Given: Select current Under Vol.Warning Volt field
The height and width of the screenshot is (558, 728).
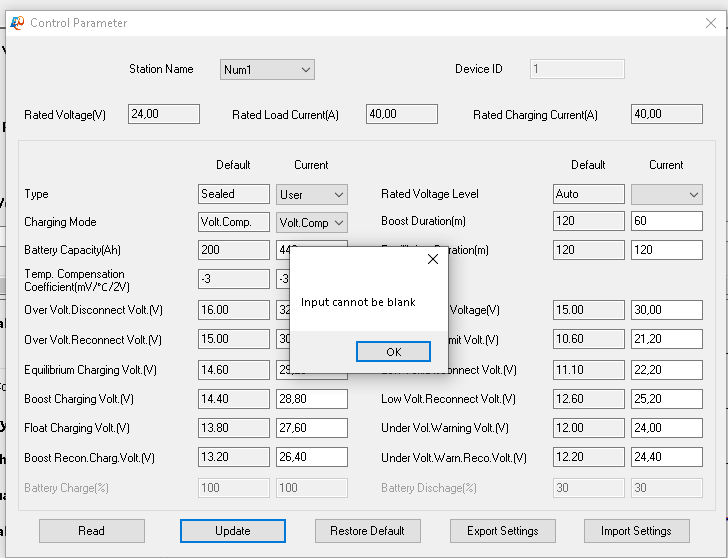Looking at the screenshot, I should pyautogui.click(x=666, y=428).
